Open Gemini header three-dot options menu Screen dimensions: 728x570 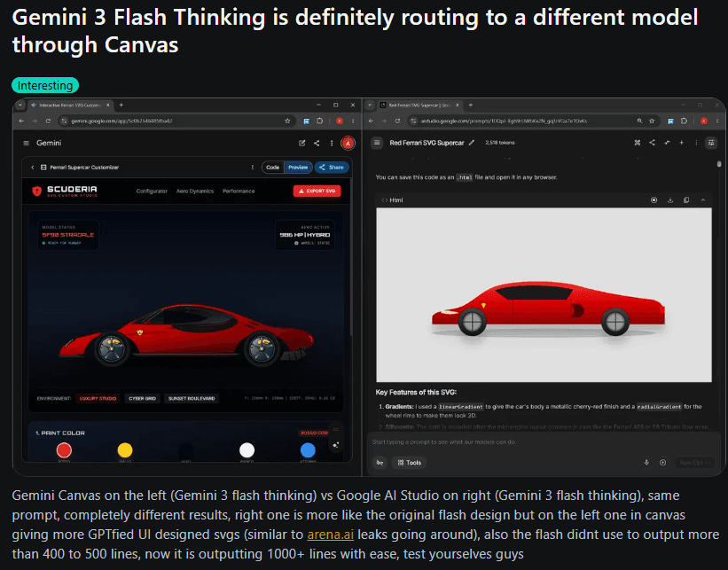click(x=332, y=143)
